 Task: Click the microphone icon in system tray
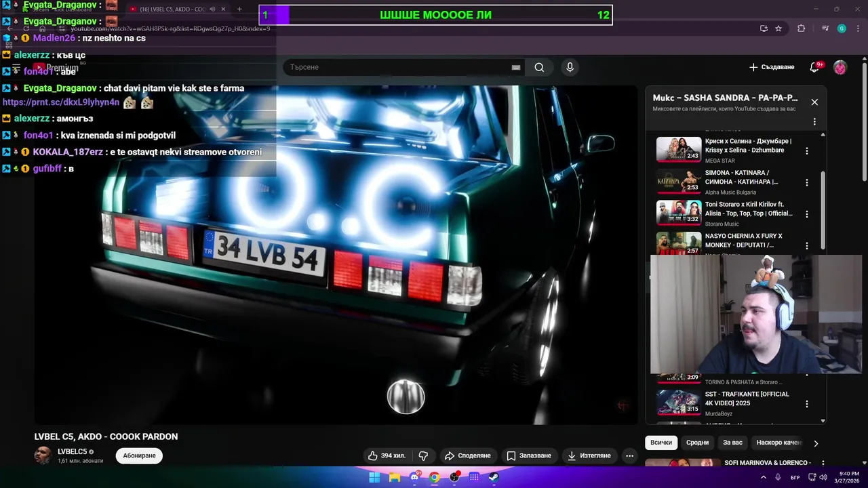pos(778,477)
